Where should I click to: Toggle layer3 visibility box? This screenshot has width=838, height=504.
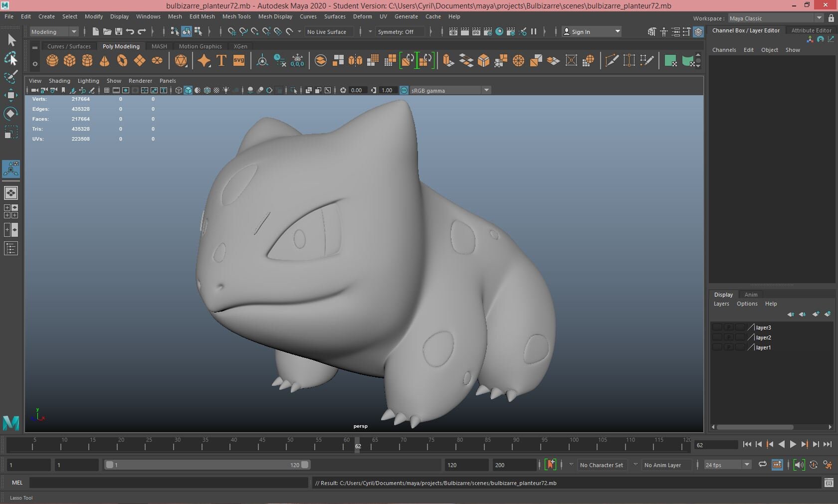[x=717, y=327]
